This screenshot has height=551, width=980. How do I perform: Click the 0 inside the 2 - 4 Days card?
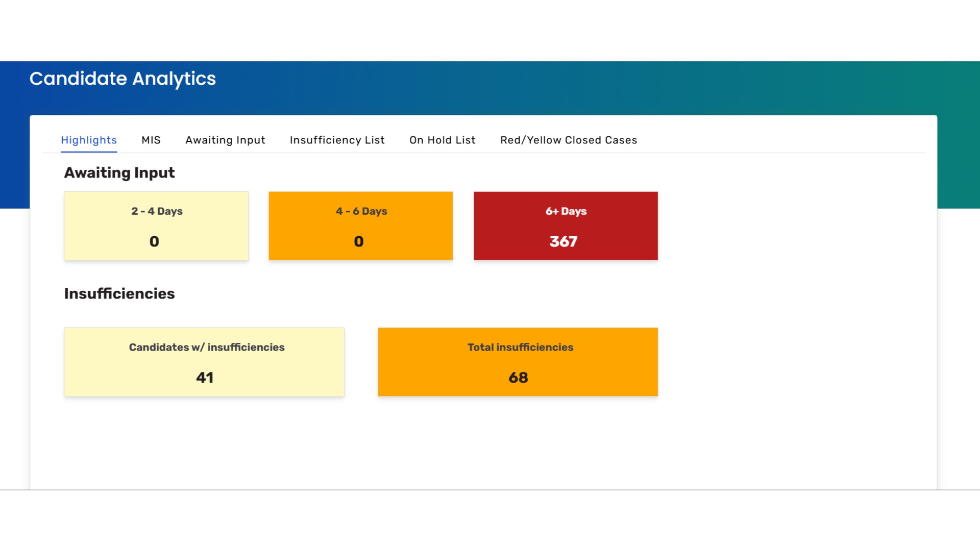pos(155,241)
